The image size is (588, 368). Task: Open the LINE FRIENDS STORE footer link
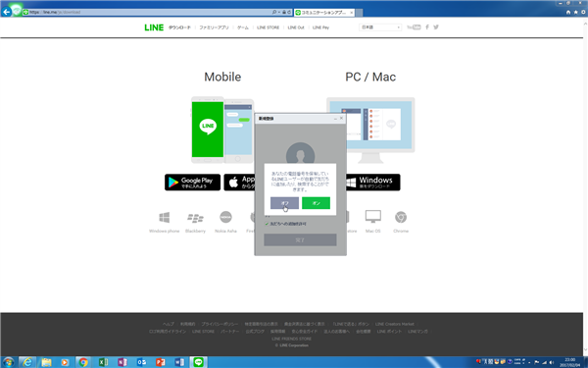point(292,339)
